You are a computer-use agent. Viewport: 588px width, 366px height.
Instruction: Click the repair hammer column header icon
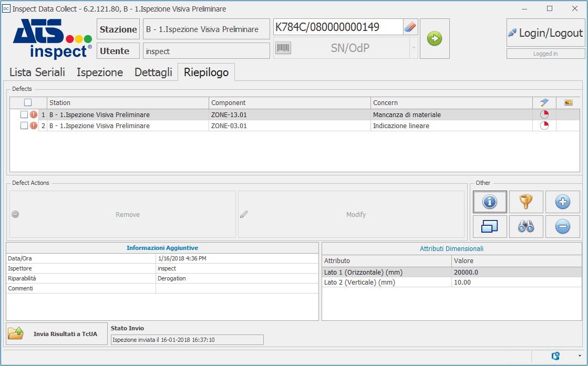[544, 102]
